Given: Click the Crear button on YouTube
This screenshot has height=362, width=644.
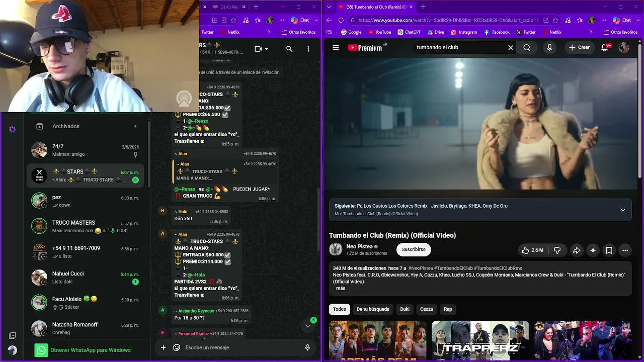Looking at the screenshot, I should pos(579,48).
